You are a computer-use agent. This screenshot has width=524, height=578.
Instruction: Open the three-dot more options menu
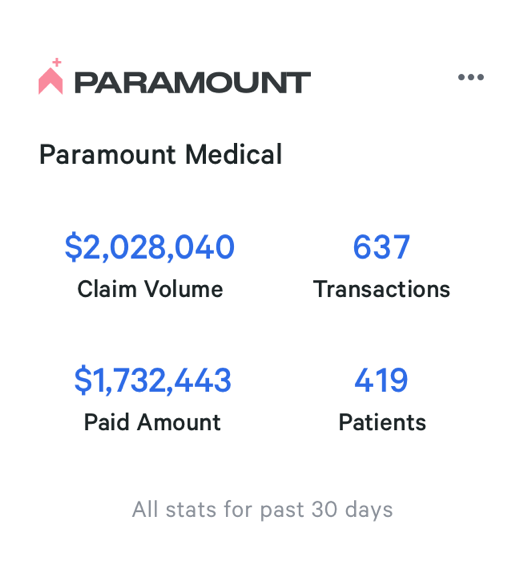tap(471, 77)
